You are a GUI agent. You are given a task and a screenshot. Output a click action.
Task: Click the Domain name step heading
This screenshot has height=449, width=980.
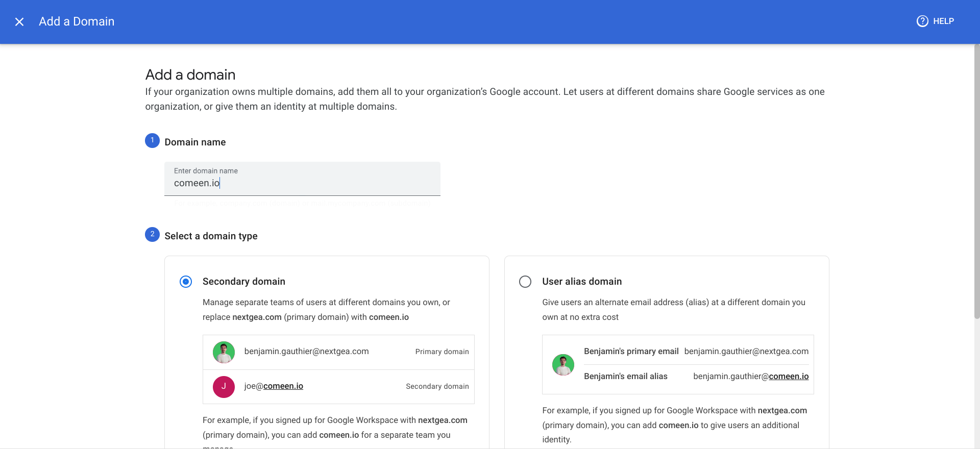(x=195, y=142)
